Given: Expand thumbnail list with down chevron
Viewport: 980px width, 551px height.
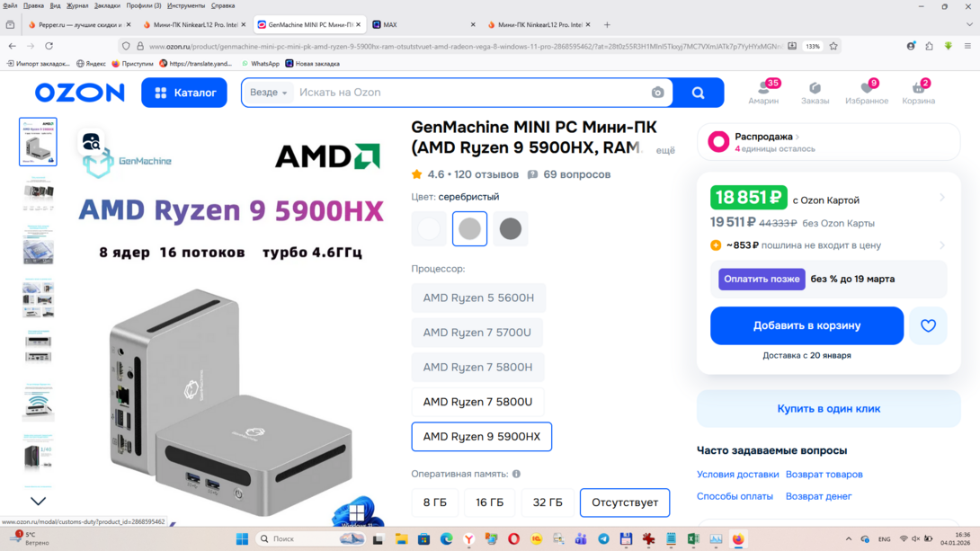Looking at the screenshot, I should pyautogui.click(x=38, y=501).
